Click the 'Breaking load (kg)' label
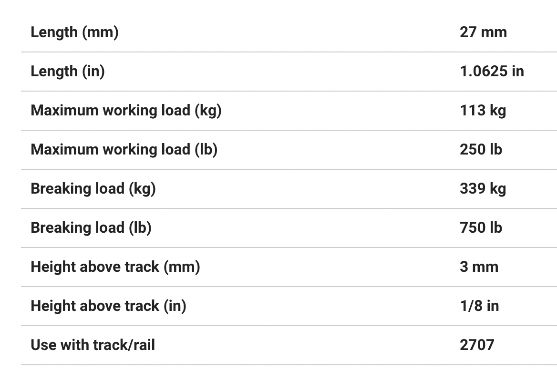Screen dimensions: 557x392 coord(93,189)
